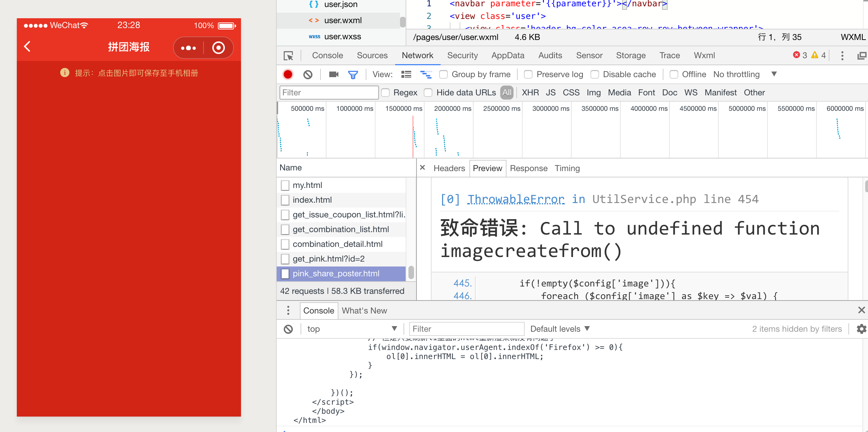Click the info hint icon in simulator
The width and height of the screenshot is (868, 432).
pyautogui.click(x=65, y=73)
